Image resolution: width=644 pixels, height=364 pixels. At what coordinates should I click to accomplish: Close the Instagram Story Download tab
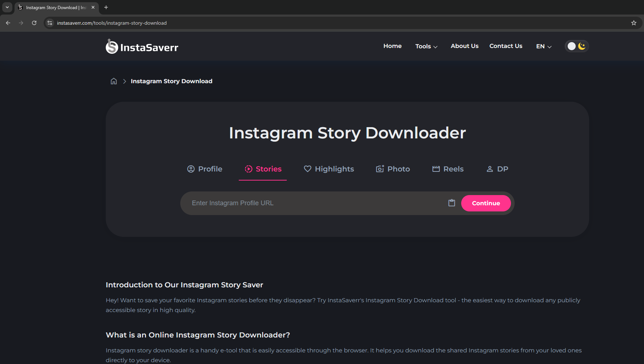[93, 7]
